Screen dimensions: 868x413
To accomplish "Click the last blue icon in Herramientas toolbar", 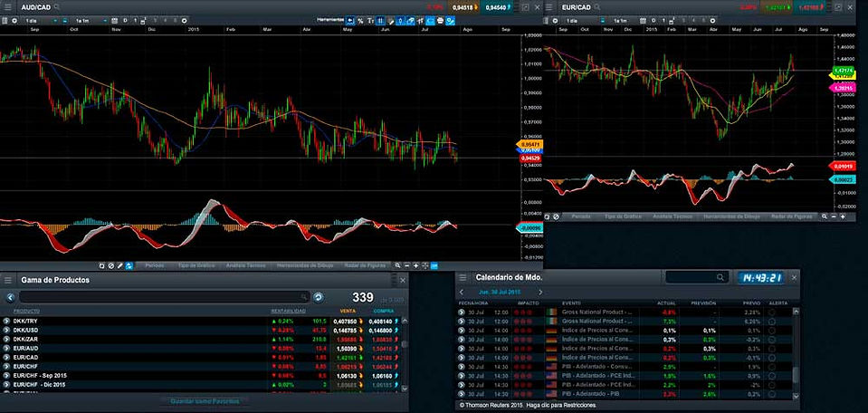I will (451, 21).
